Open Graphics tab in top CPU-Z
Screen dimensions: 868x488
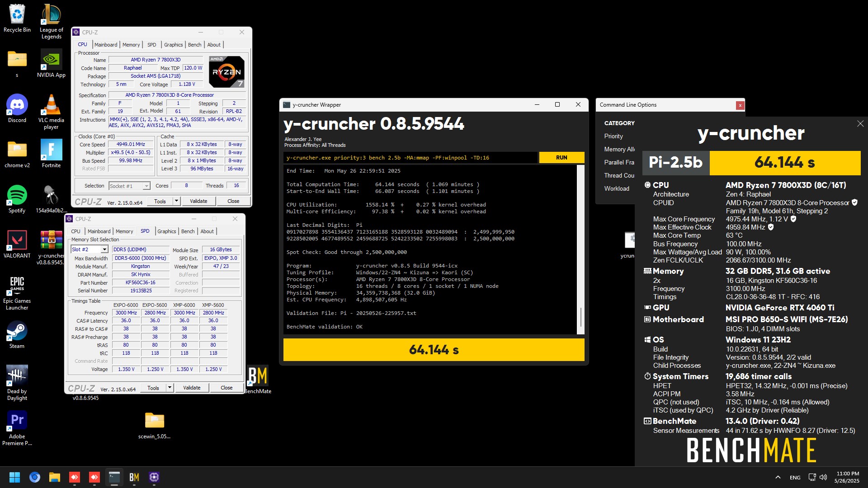[x=174, y=45]
